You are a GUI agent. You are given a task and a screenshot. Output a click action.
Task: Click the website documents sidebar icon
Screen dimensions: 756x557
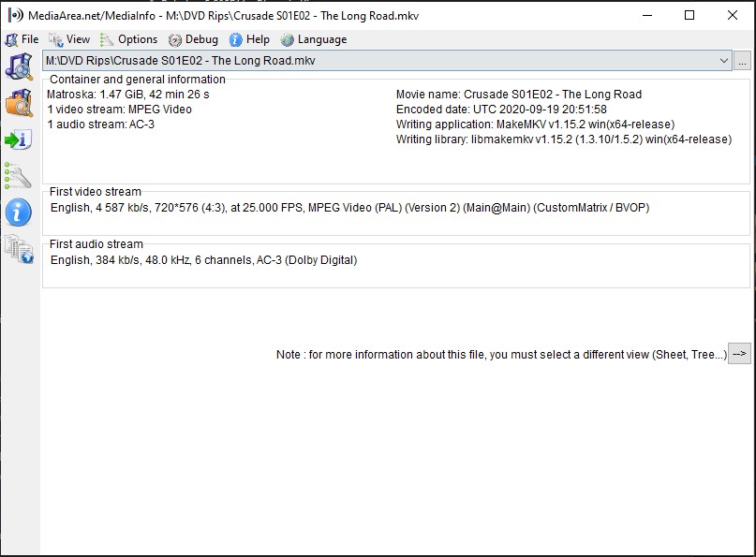tap(20, 249)
